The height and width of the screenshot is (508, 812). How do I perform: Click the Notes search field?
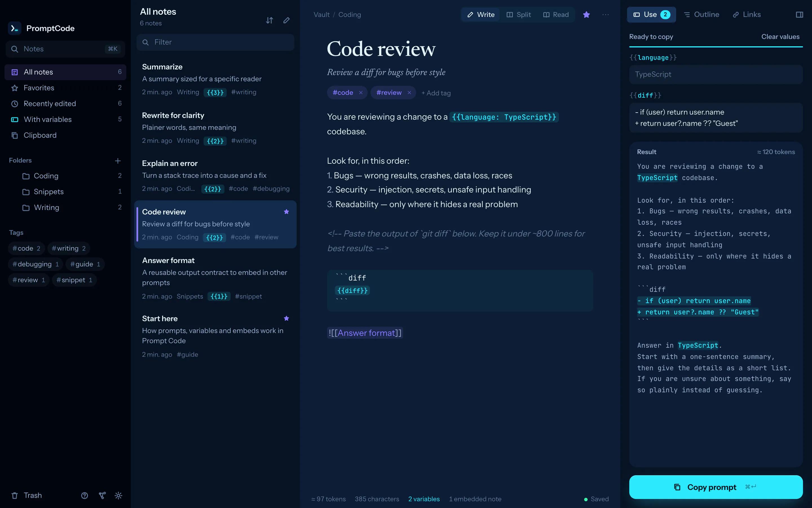tap(65, 49)
